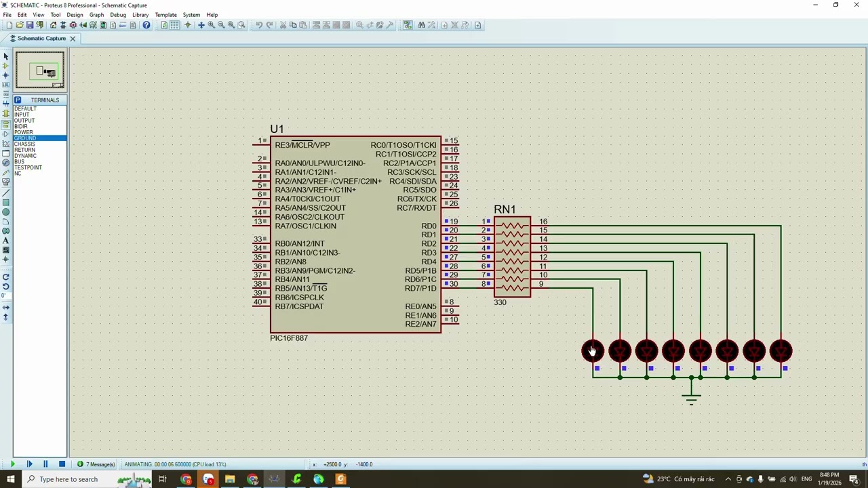Select the Selection Mode arrow tool
The image size is (868, 488).
click(x=6, y=56)
